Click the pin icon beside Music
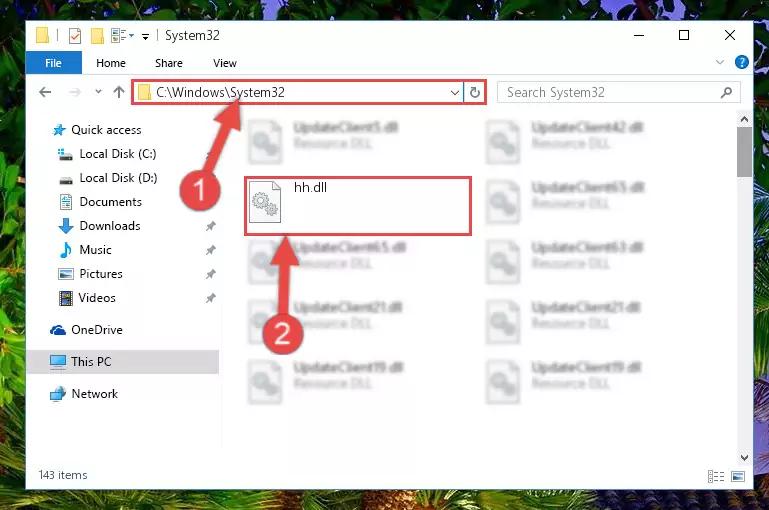This screenshot has height=510, width=769. (210, 250)
